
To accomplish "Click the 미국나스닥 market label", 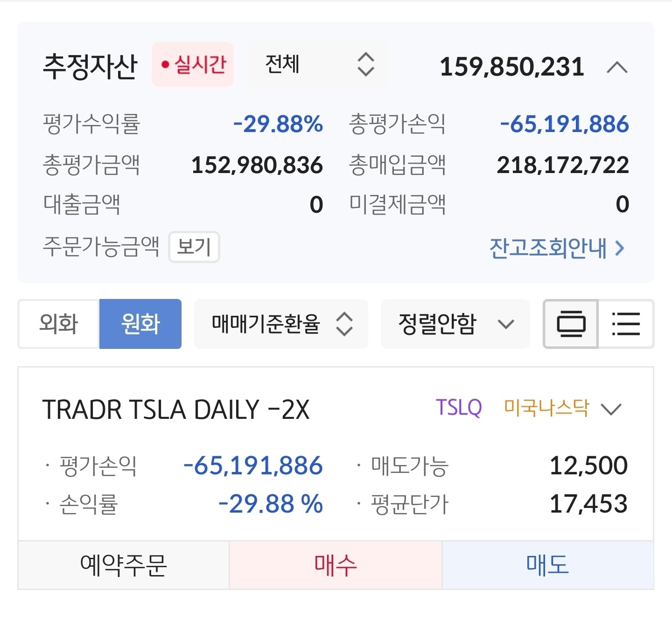I will [546, 408].
